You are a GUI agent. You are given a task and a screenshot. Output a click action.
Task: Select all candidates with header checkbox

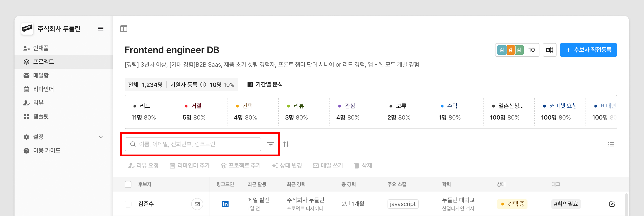pyautogui.click(x=128, y=184)
